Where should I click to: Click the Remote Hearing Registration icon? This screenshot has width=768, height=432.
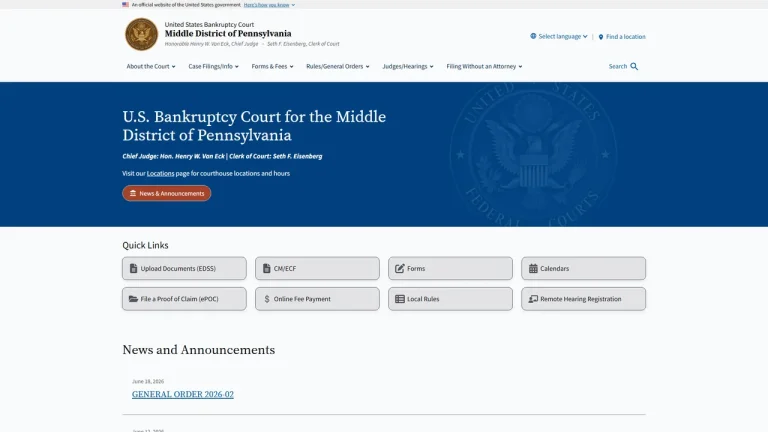[x=533, y=299]
